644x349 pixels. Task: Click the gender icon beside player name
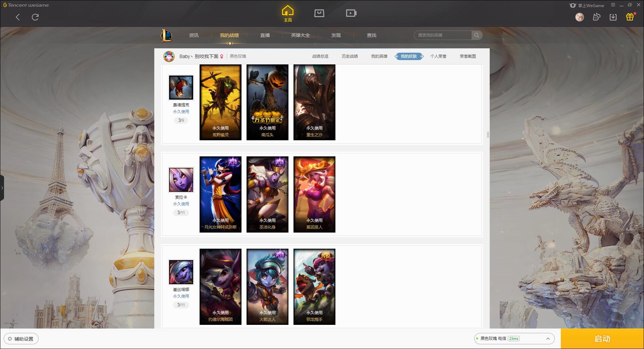point(222,56)
